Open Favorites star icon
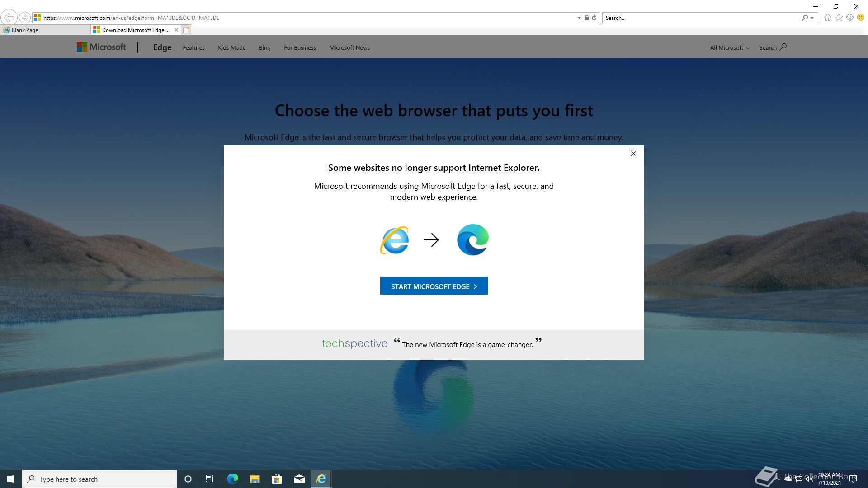The image size is (868, 488). (839, 18)
